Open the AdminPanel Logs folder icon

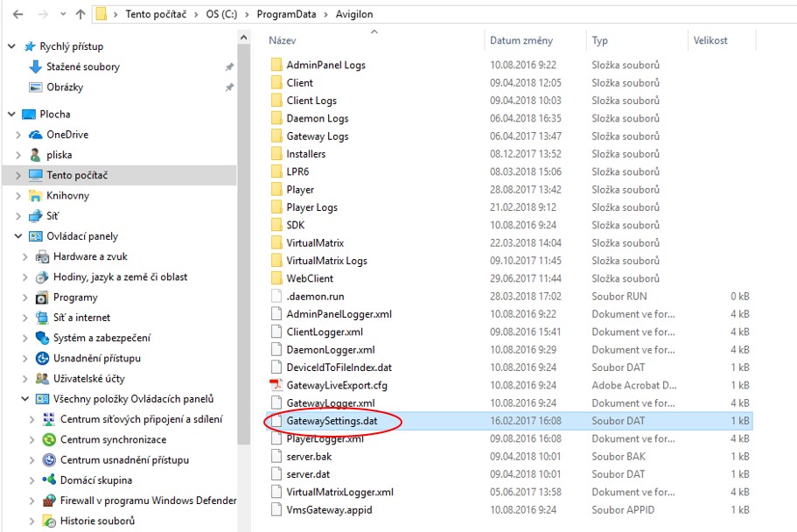coord(276,65)
